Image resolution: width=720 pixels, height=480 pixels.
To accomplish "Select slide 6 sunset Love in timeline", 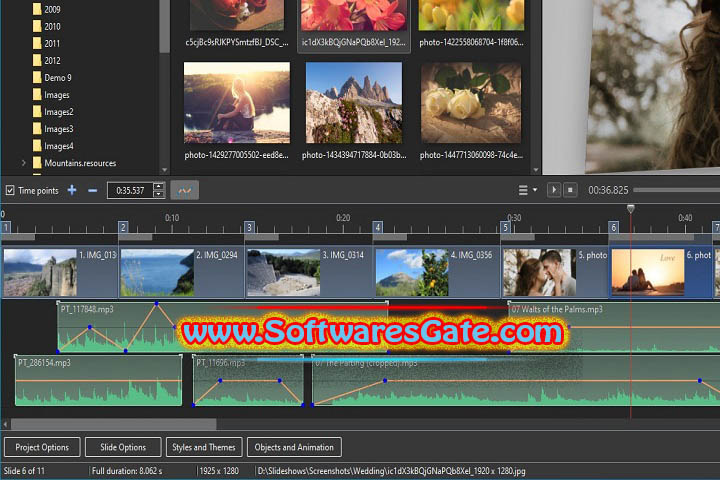I will [x=661, y=273].
